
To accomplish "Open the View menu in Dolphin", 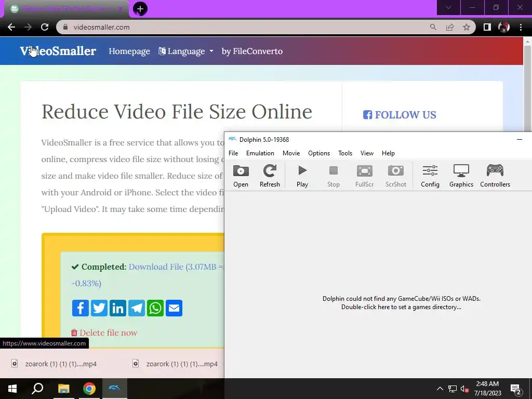I will tap(367, 153).
